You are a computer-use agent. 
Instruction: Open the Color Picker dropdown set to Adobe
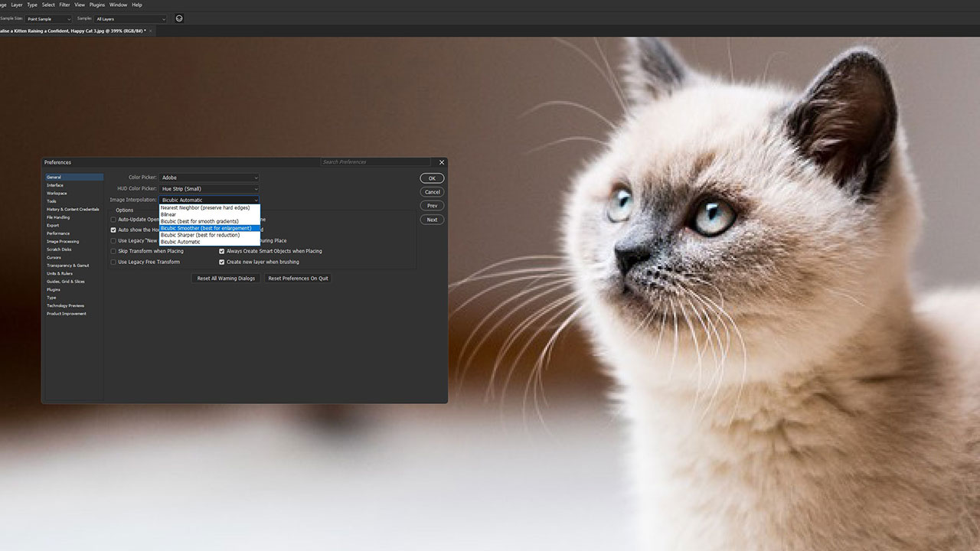(x=209, y=177)
